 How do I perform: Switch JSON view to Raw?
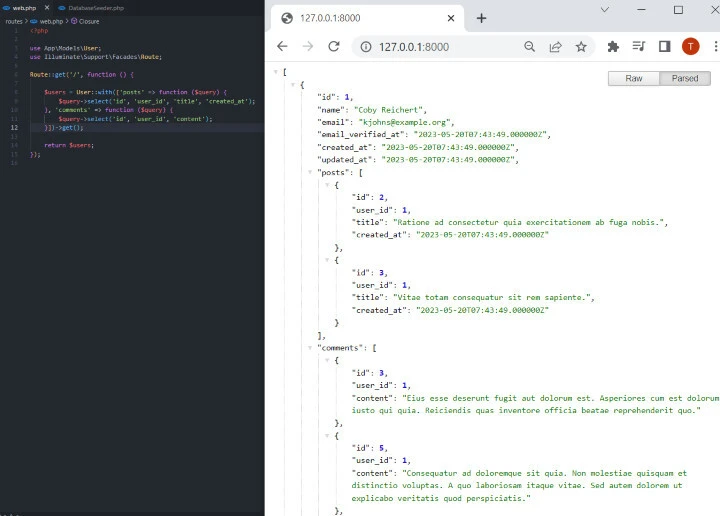click(x=633, y=78)
